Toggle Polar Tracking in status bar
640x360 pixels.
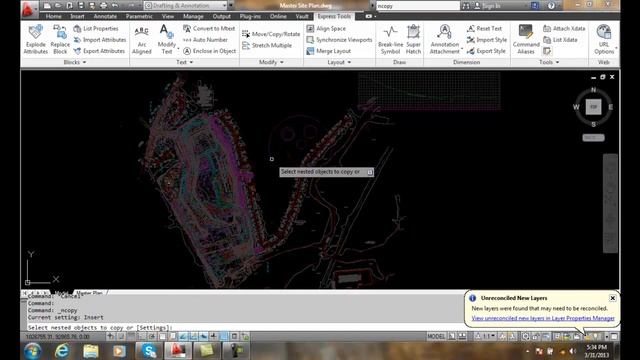[x=152, y=336]
